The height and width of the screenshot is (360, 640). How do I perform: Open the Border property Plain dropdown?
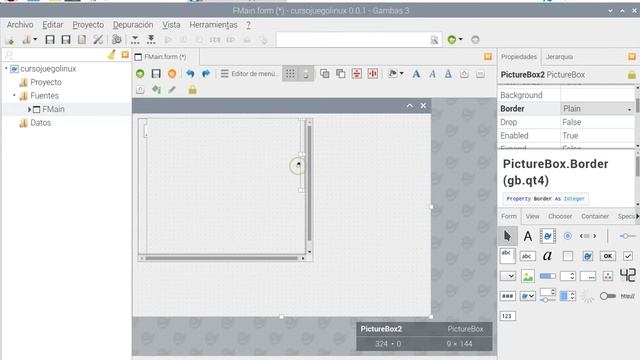click(629, 109)
